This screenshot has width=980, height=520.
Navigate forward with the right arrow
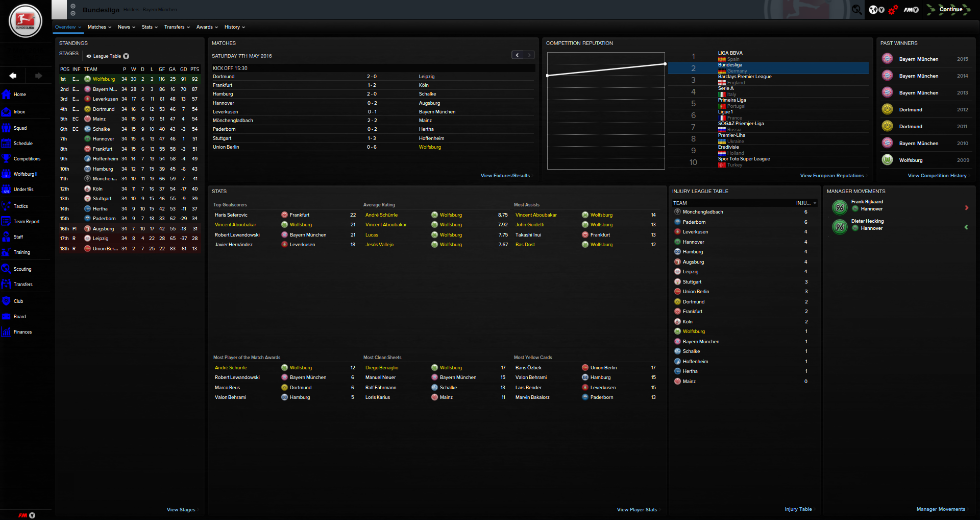[x=38, y=76]
